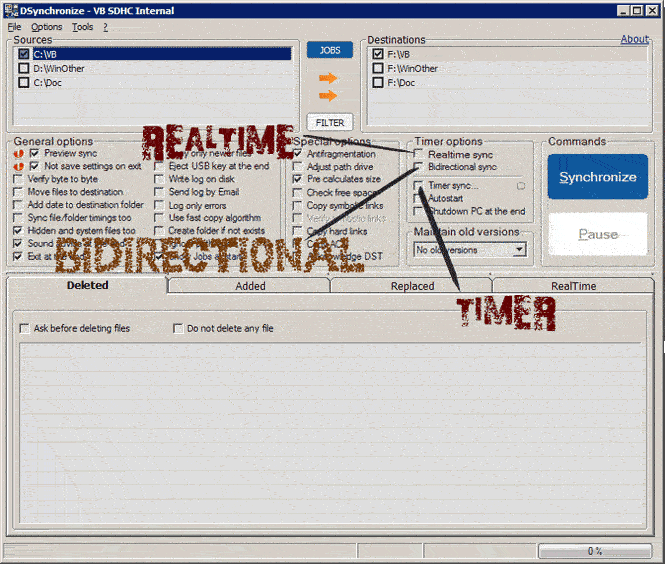Open the JOBS button

coord(330,50)
